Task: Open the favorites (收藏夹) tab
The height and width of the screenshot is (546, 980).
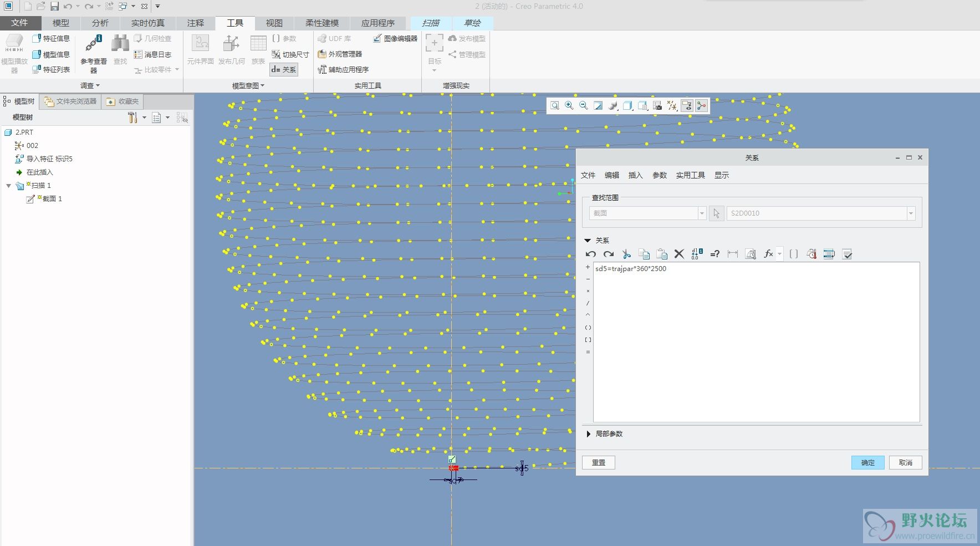Action: (123, 101)
